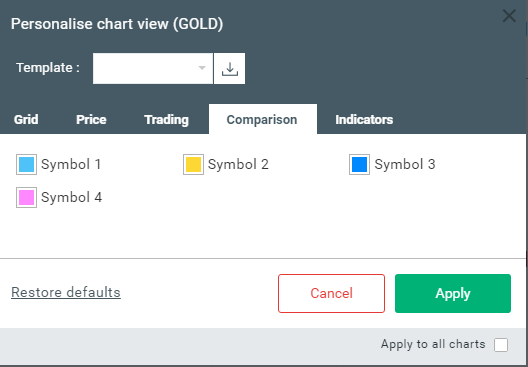Change the yellow Symbol 2 colour swatch
The image size is (528, 367).
pos(193,164)
